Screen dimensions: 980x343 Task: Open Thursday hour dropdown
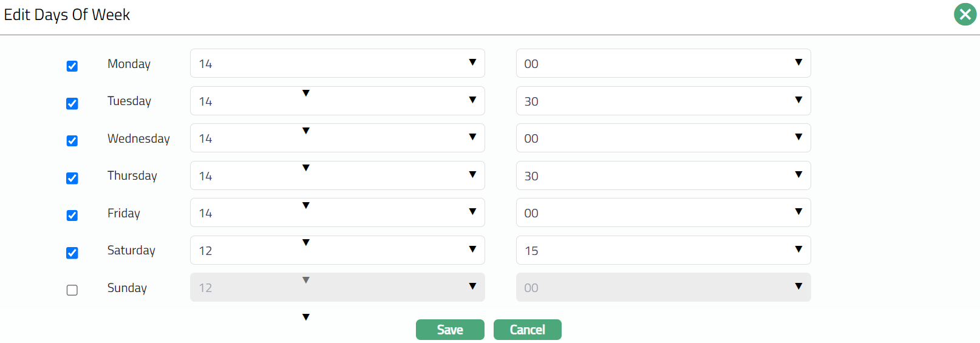click(337, 175)
